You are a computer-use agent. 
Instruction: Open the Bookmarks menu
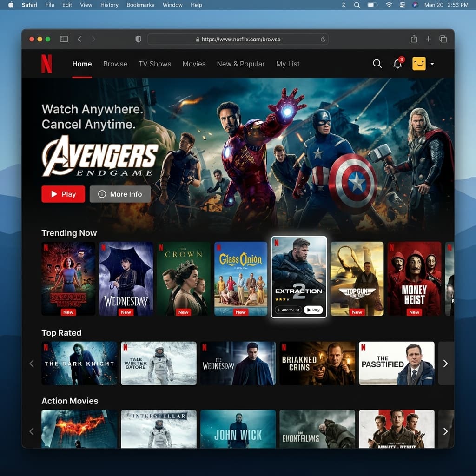(x=140, y=5)
